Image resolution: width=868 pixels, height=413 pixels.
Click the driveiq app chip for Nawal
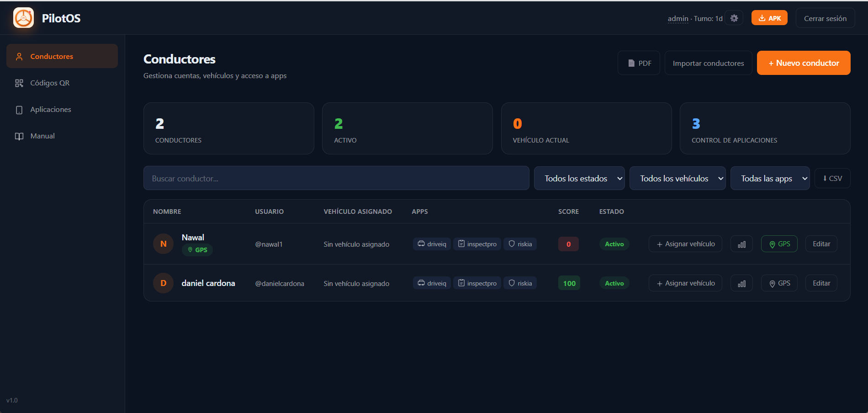[432, 244]
